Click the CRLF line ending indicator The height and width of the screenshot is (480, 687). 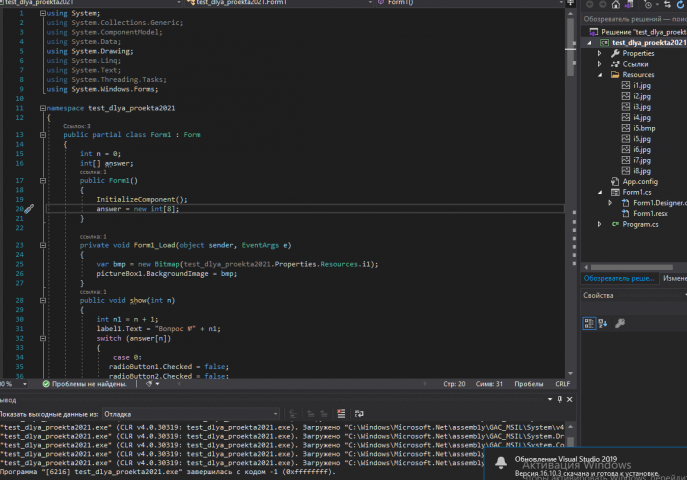click(562, 383)
